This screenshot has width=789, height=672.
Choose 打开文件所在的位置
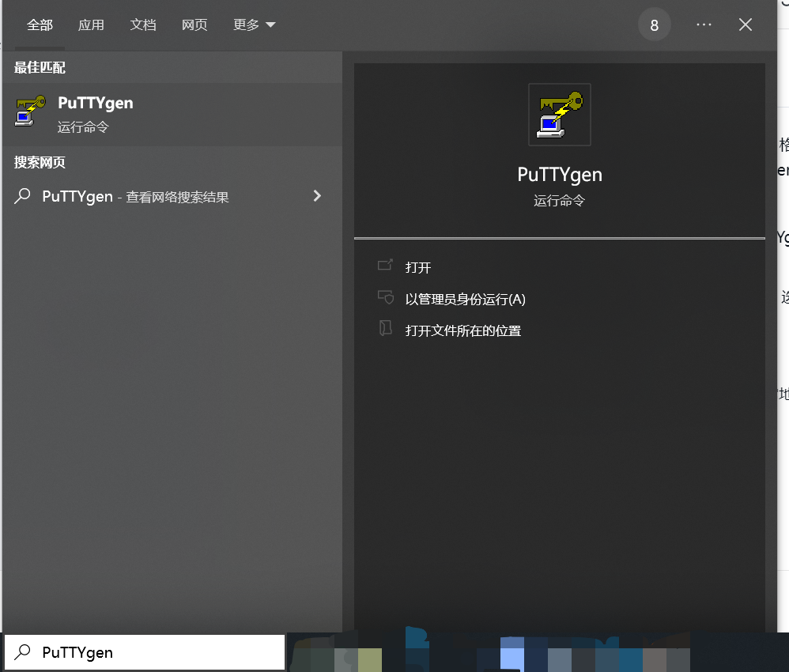click(463, 330)
